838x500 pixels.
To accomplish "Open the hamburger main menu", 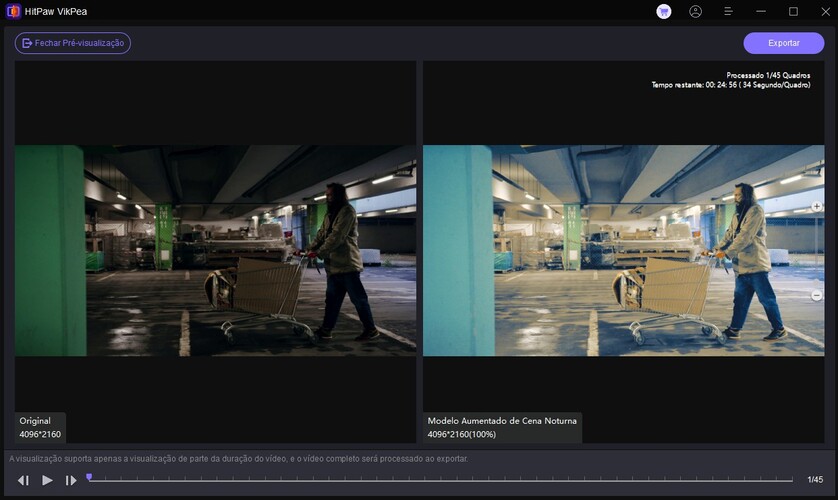I will [728, 12].
